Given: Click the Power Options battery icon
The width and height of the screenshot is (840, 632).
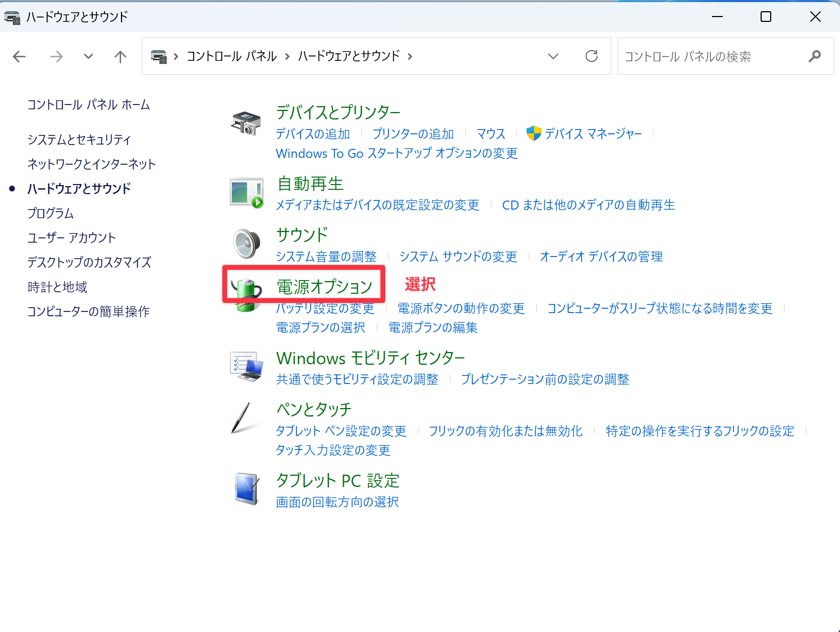Looking at the screenshot, I should [246, 293].
